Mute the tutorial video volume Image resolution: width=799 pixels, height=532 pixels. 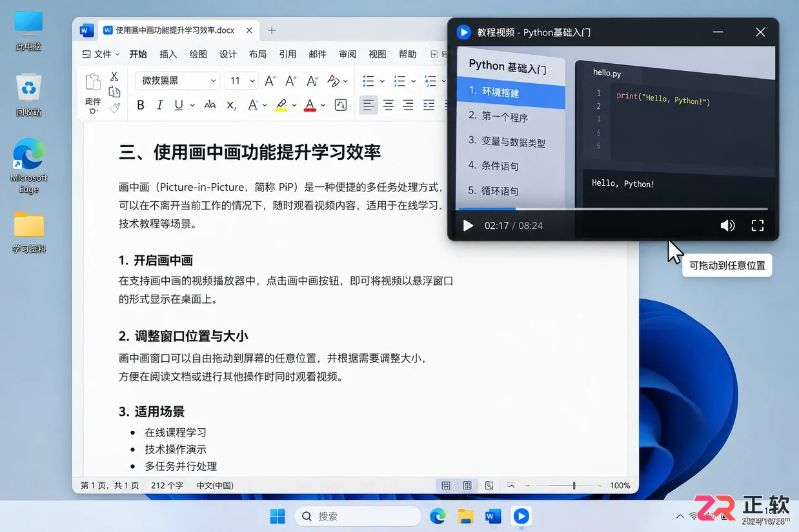[727, 226]
